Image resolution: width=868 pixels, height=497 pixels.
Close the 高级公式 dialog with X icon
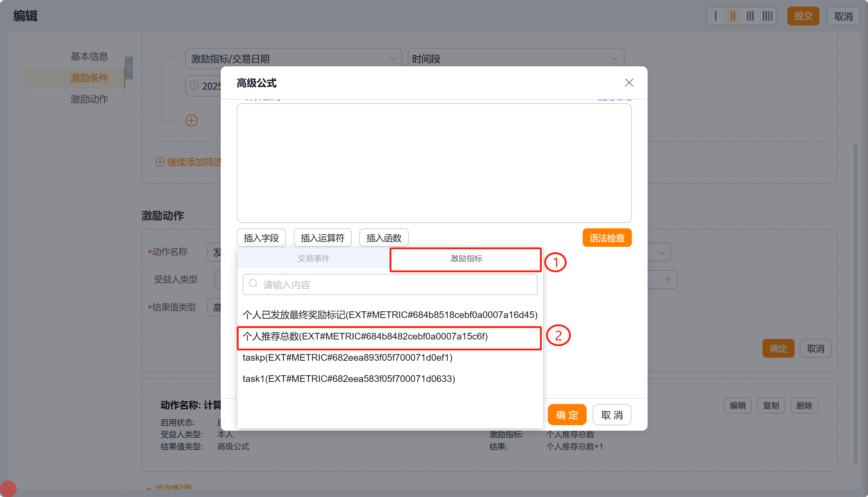629,83
